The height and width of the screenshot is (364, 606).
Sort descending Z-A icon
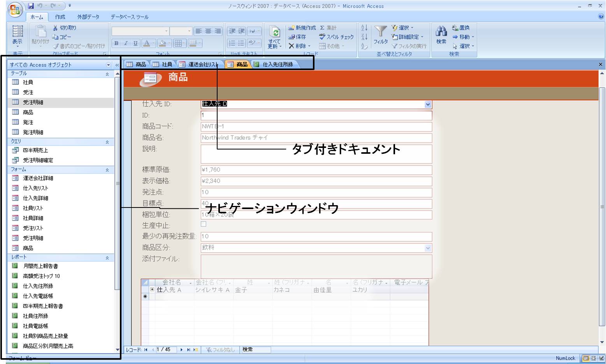[x=364, y=37]
